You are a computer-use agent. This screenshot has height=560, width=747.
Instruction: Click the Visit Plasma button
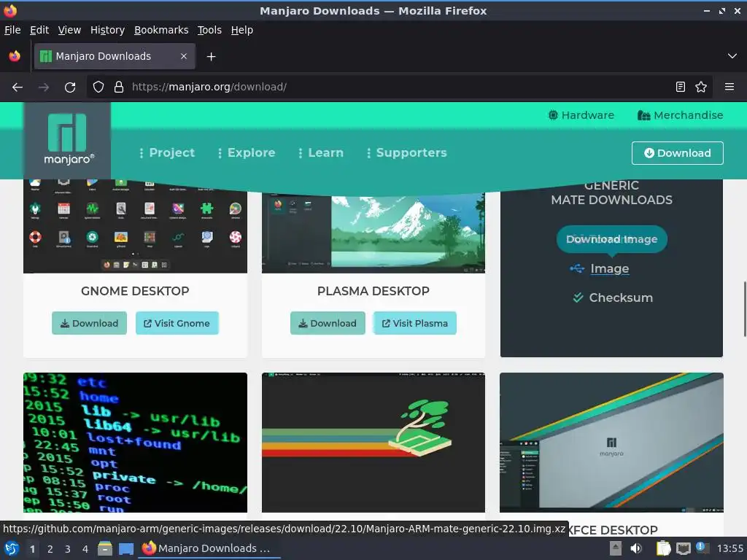pos(415,323)
